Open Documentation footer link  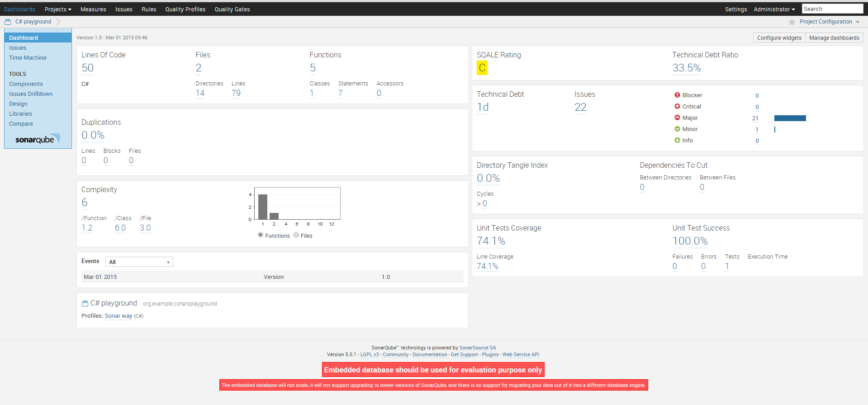[430, 354]
